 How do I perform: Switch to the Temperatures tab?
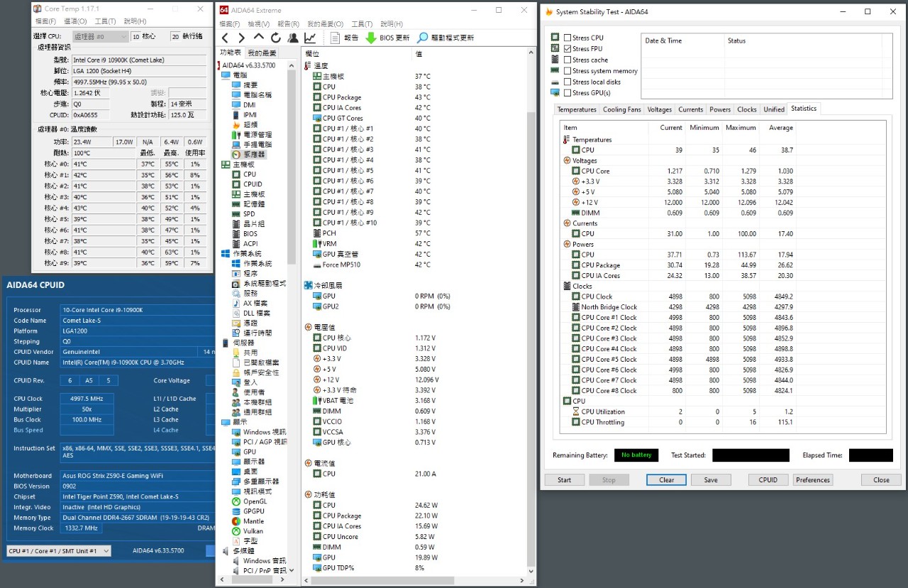(577, 109)
